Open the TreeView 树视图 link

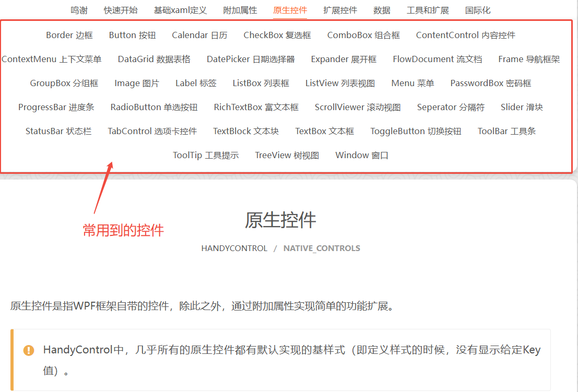[287, 155]
